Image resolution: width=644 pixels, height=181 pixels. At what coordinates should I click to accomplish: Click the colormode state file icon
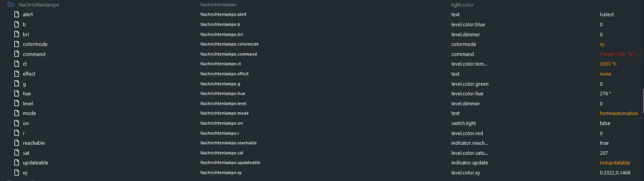(x=17, y=44)
